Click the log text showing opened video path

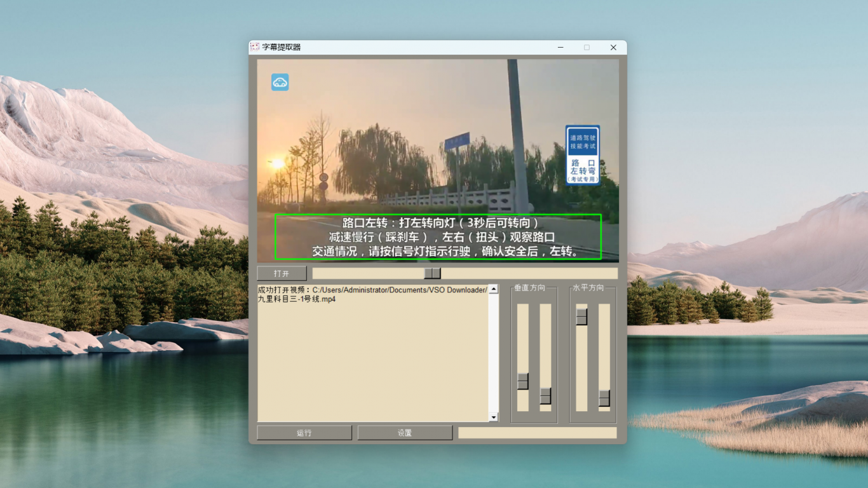[x=372, y=294]
